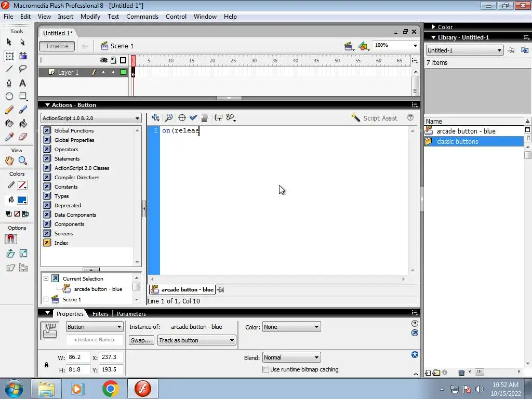Image resolution: width=532 pixels, height=399 pixels.
Task: Open ActionScript 1.0 & 2.0 version dropdown
Action: pyautogui.click(x=90, y=118)
